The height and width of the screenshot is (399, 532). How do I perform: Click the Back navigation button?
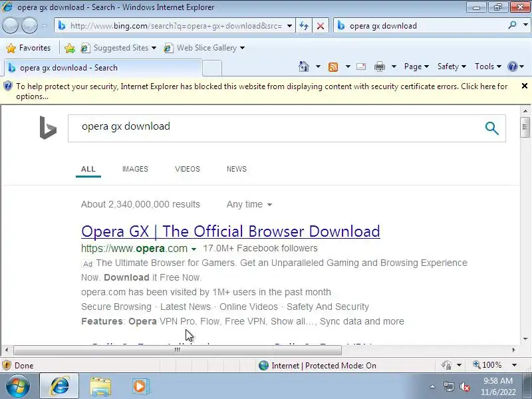point(10,25)
